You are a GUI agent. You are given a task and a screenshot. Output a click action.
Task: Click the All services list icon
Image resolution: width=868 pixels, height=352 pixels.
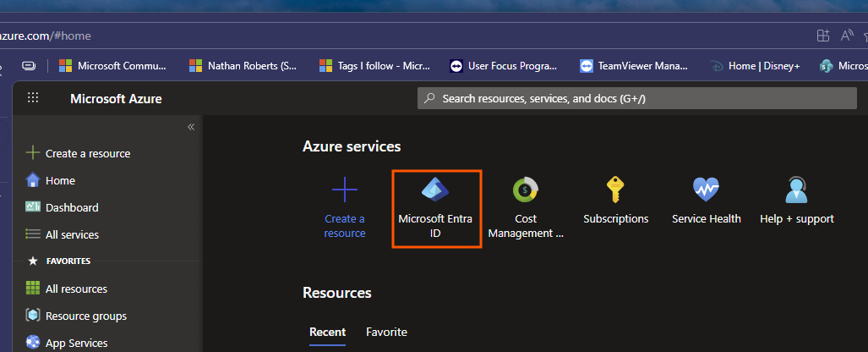click(x=33, y=234)
